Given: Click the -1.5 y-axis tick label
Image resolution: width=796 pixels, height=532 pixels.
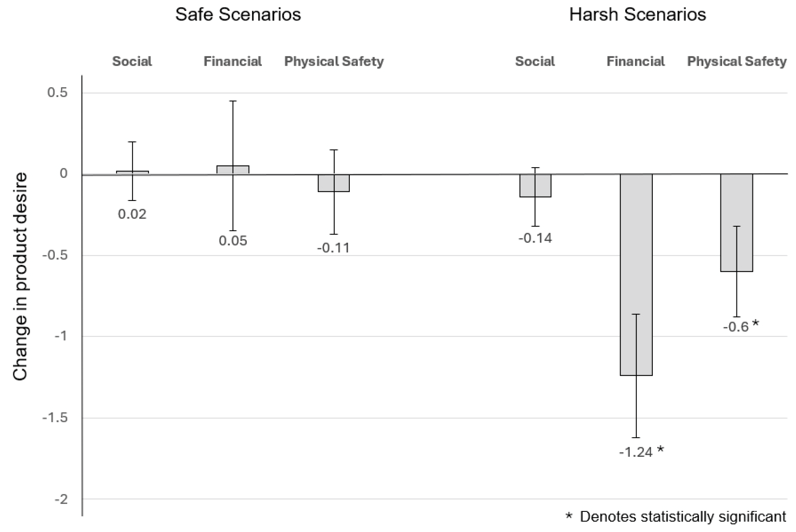Looking at the screenshot, I should coord(55,418).
